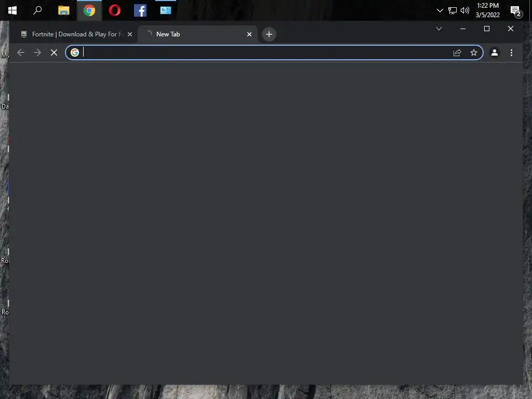
Task: Launch File Explorer from taskbar
Action: [64, 10]
